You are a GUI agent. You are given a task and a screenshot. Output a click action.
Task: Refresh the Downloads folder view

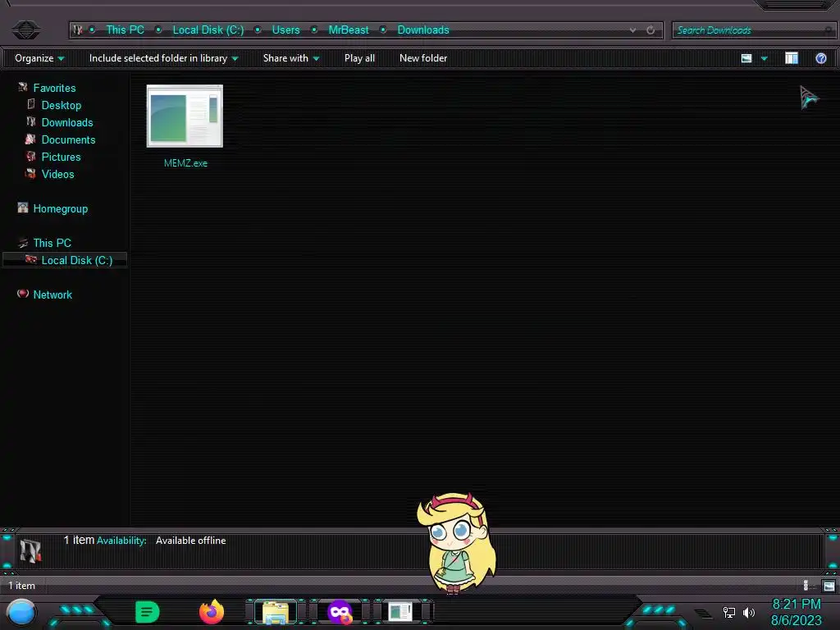click(x=651, y=30)
